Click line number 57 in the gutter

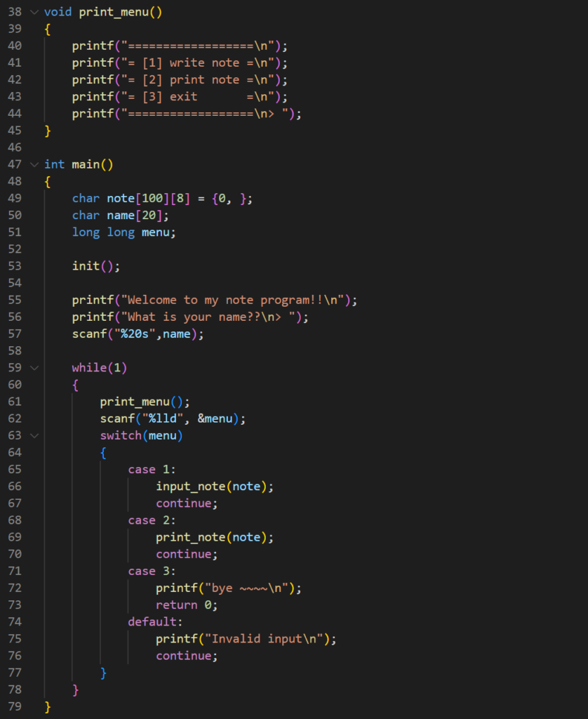(x=15, y=334)
